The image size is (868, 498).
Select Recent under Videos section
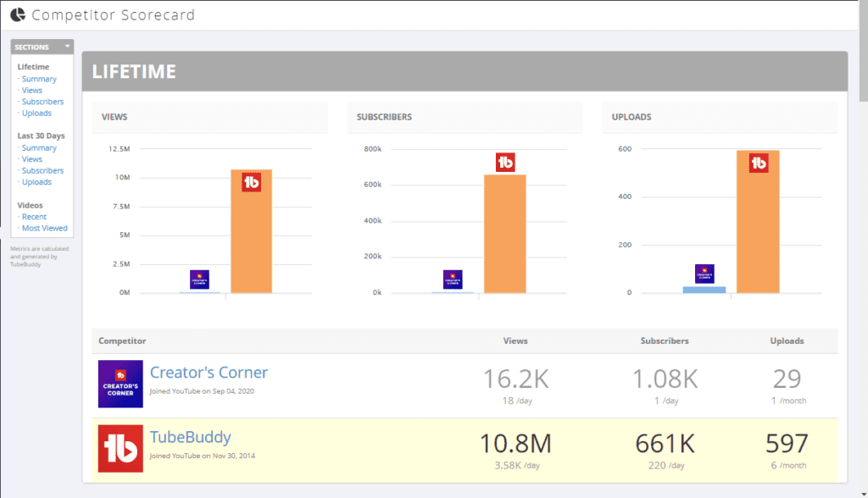(x=34, y=217)
